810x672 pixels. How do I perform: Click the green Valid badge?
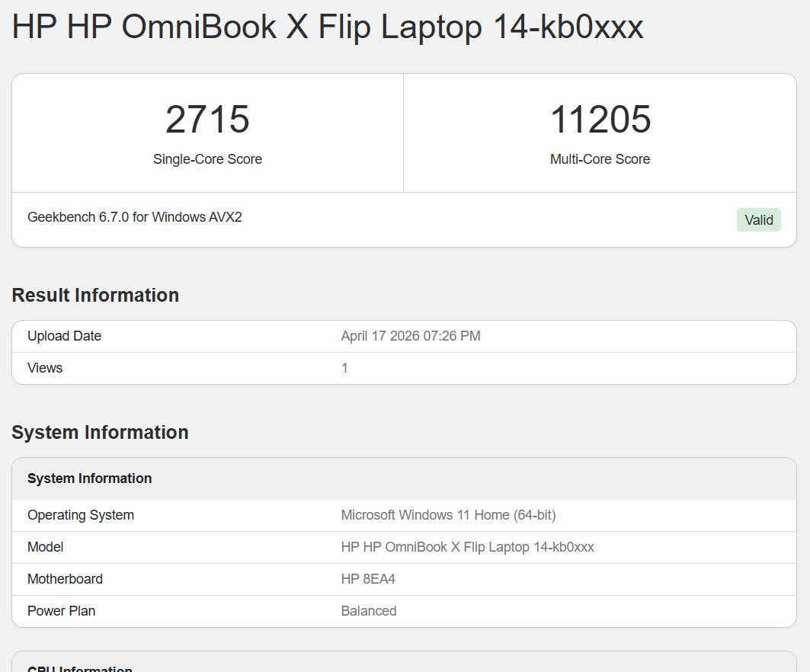coord(759,220)
